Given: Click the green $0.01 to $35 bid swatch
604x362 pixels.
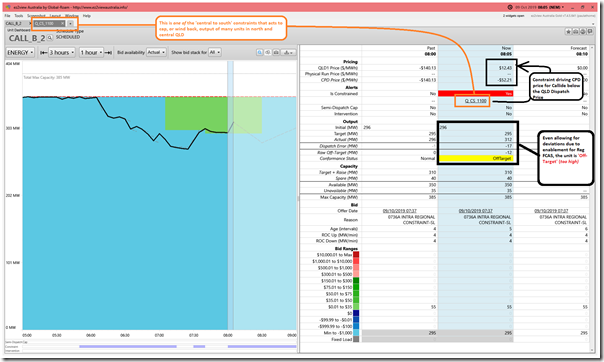Looking at the screenshot, I should pos(356,307).
